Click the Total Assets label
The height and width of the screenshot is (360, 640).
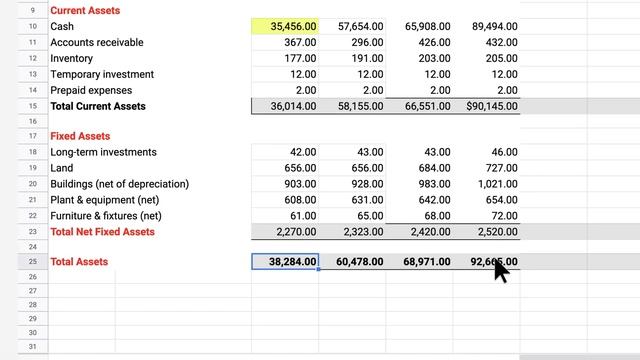tap(79, 262)
